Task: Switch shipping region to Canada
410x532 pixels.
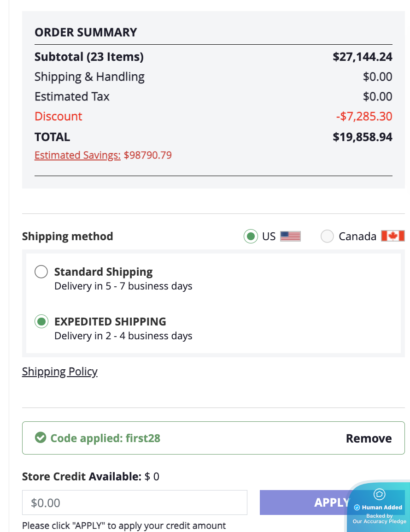Action: [327, 236]
